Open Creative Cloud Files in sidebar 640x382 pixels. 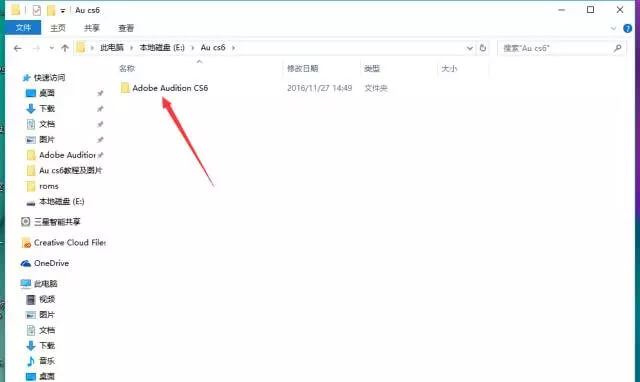pos(70,243)
